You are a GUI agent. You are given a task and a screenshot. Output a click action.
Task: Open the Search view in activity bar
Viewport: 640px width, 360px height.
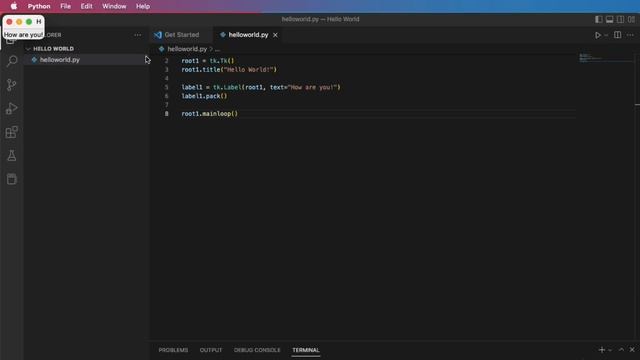[x=12, y=62]
